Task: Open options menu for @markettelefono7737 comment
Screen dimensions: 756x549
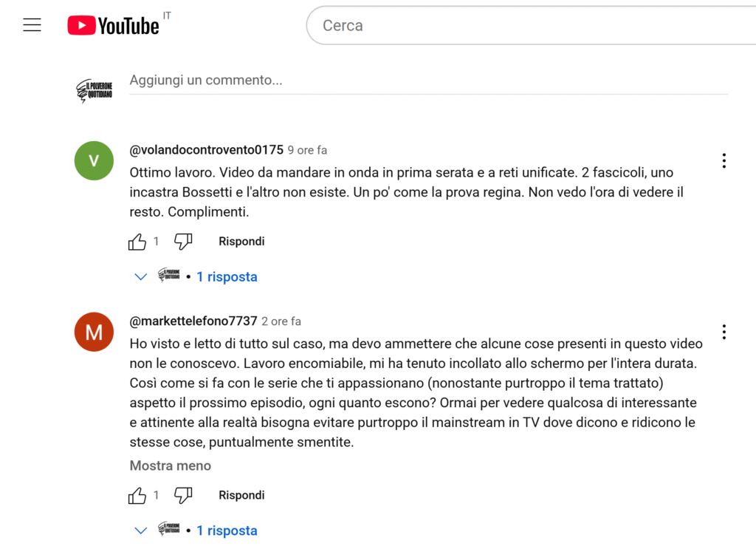Action: click(724, 332)
